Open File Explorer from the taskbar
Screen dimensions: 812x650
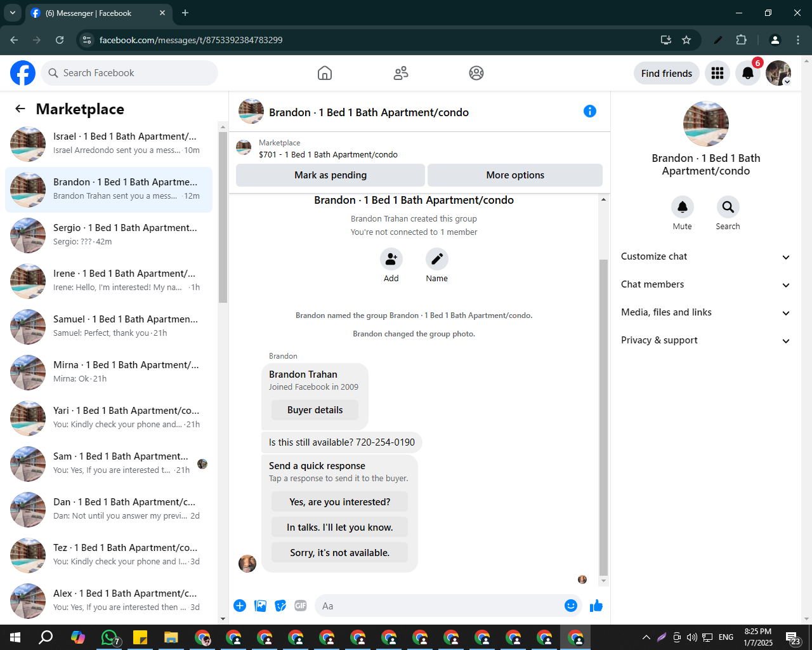point(171,637)
